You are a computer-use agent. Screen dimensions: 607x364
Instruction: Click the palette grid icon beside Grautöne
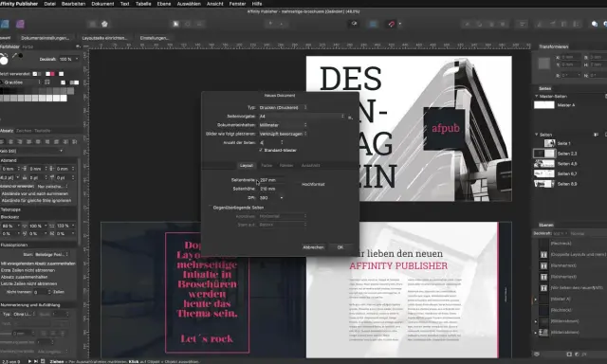pyautogui.click(x=47, y=82)
